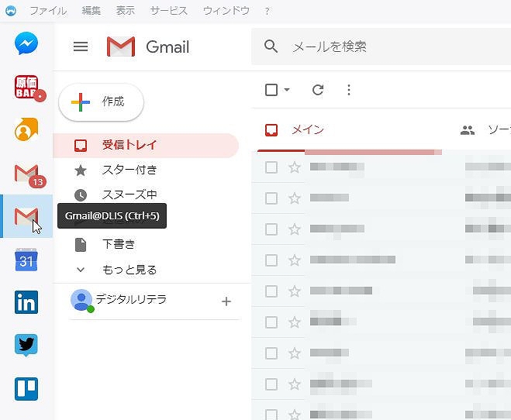Open the 受信トレイ folder

tap(146, 145)
